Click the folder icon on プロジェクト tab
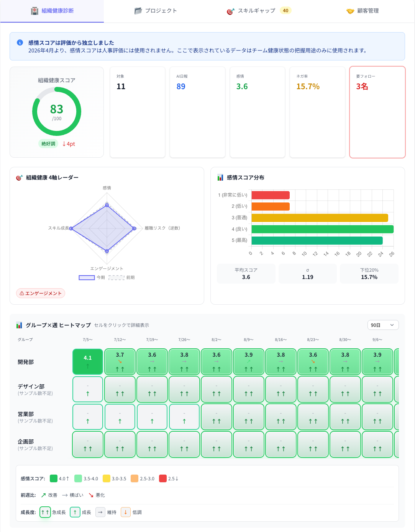The image size is (415, 532). coord(138,11)
